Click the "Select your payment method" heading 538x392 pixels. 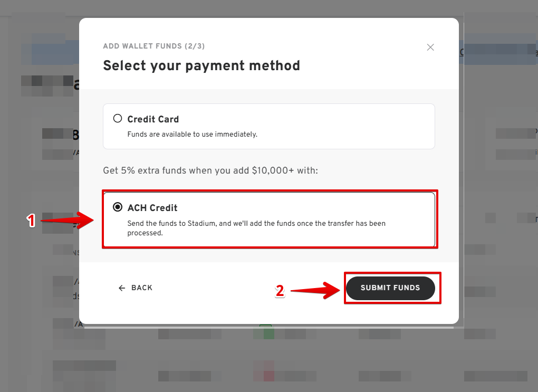click(201, 65)
